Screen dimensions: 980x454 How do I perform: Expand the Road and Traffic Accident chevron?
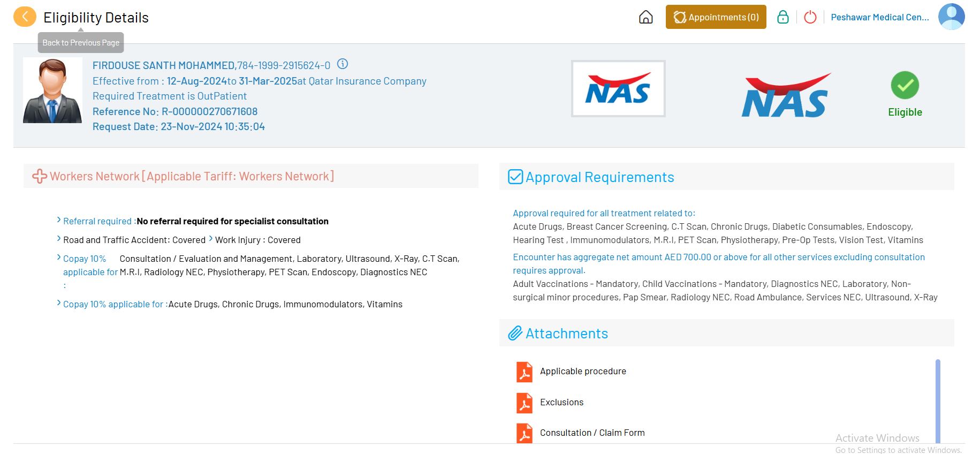click(59, 239)
